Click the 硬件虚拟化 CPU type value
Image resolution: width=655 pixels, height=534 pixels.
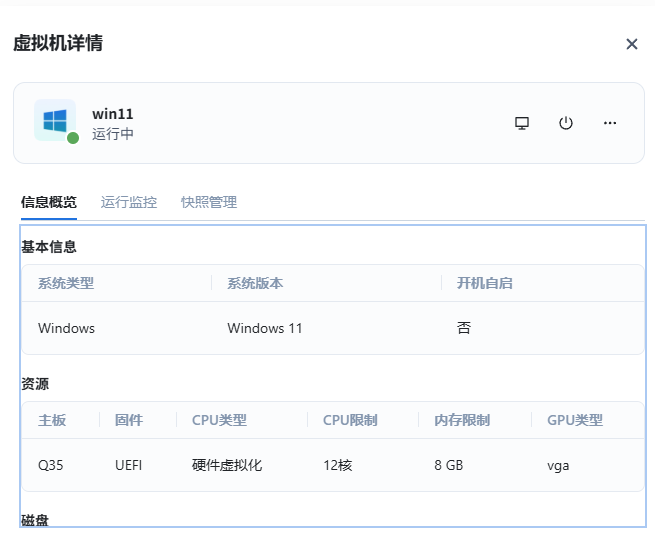227,465
